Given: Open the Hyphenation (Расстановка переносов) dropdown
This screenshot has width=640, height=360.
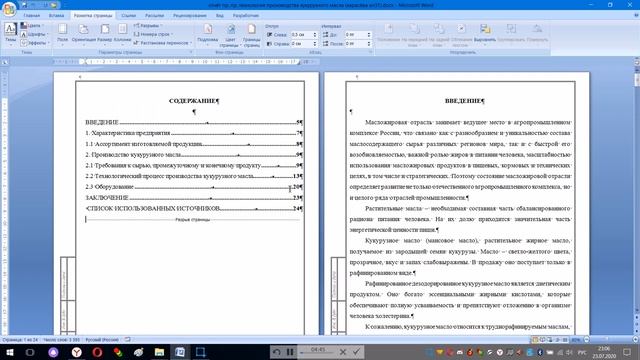Looking at the screenshot, I should click(x=163, y=42).
